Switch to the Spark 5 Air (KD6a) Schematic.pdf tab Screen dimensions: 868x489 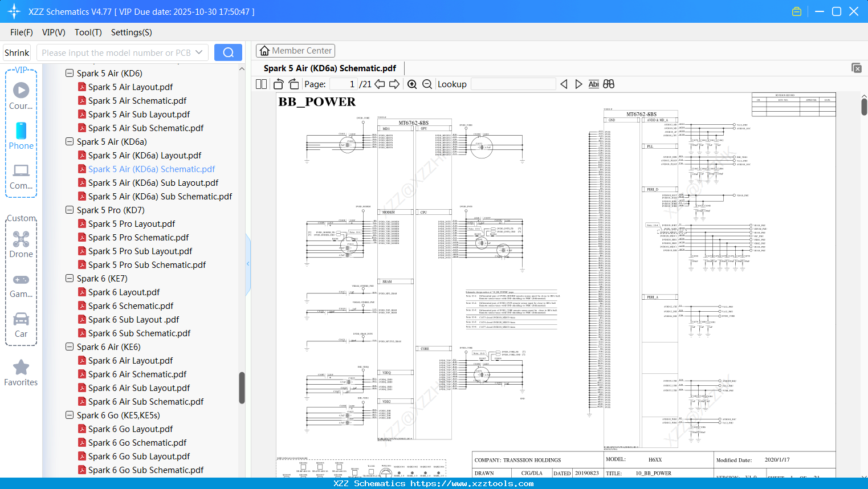331,68
